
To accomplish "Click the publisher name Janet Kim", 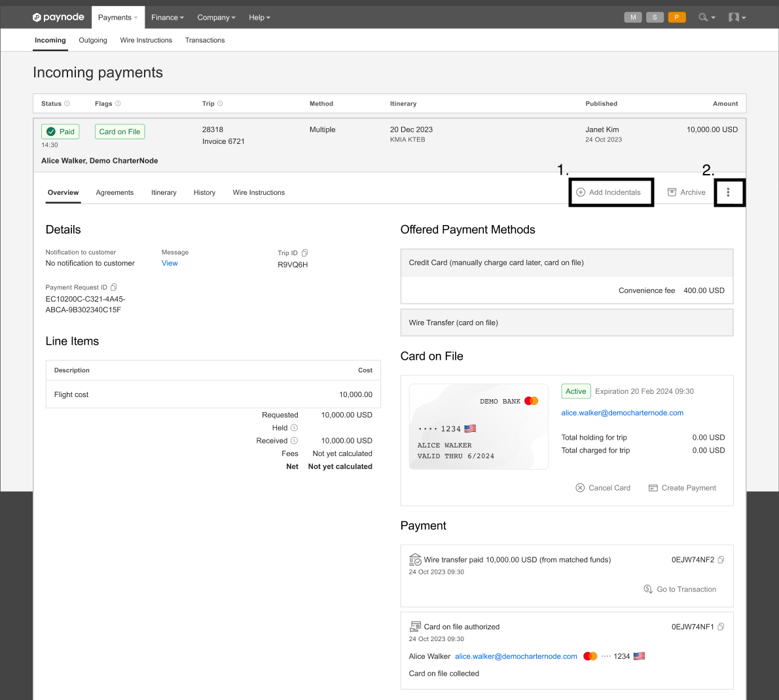I will tap(602, 130).
